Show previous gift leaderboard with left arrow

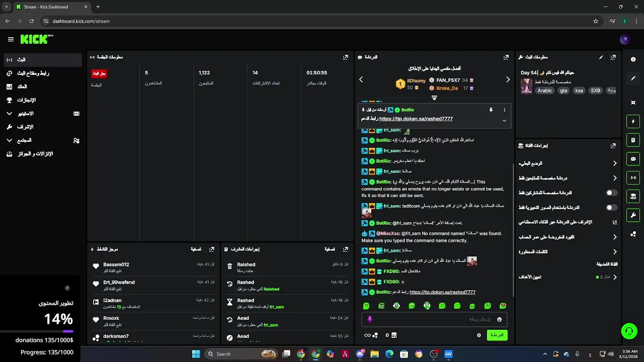[x=361, y=79]
